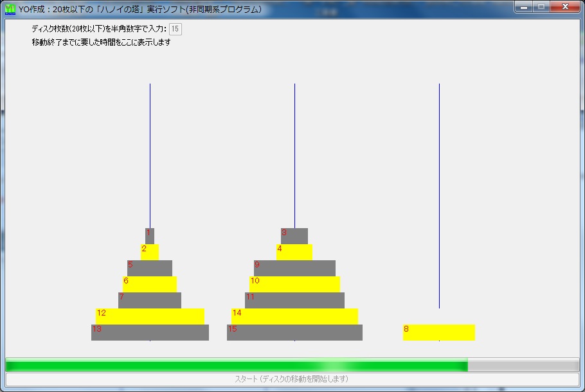Viewport: 585px width, 392px height.
Task: Click yellow disk 8 on right peg
Action: [439, 332]
